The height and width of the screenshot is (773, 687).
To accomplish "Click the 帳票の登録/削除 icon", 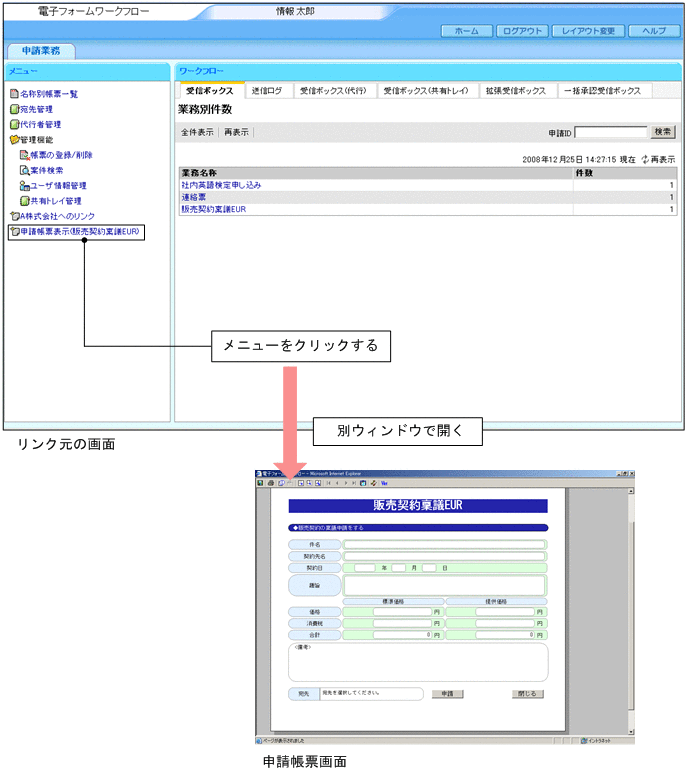I will click(x=25, y=155).
